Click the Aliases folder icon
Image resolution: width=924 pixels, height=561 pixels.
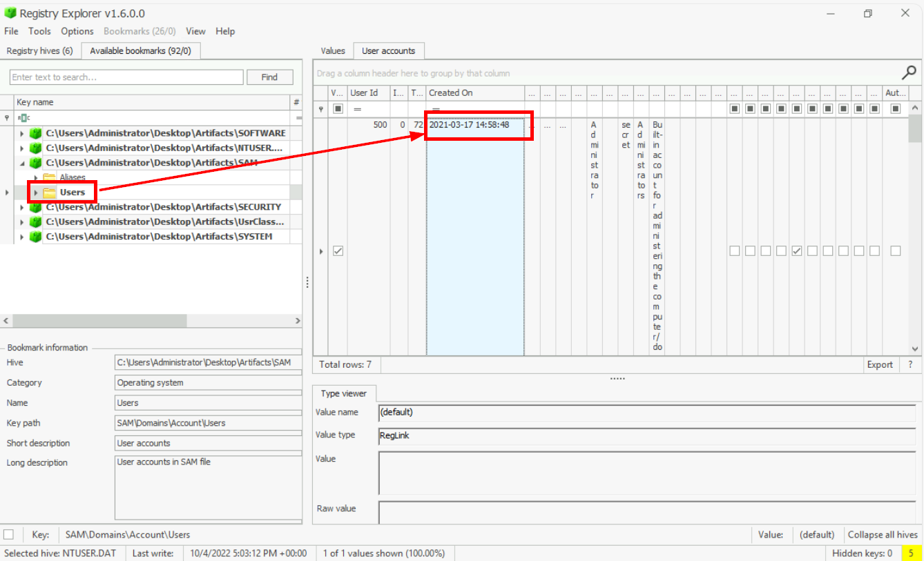pos(50,178)
